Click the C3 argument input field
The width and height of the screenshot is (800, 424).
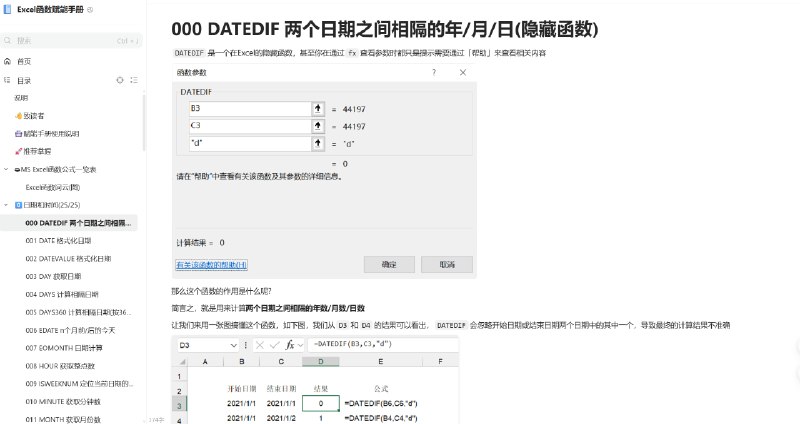[250, 126]
